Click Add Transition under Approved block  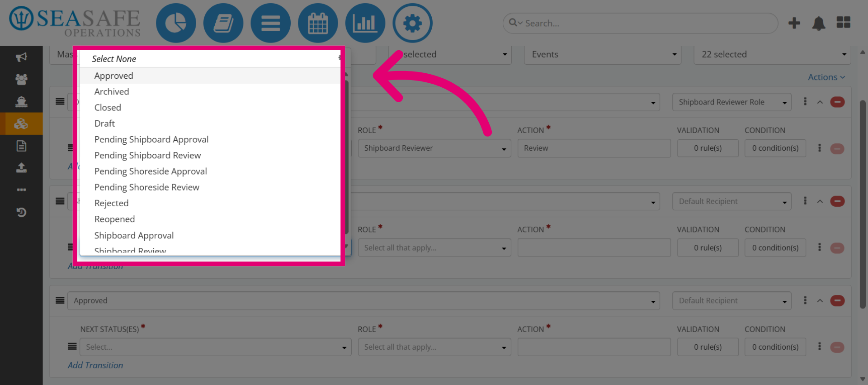95,365
